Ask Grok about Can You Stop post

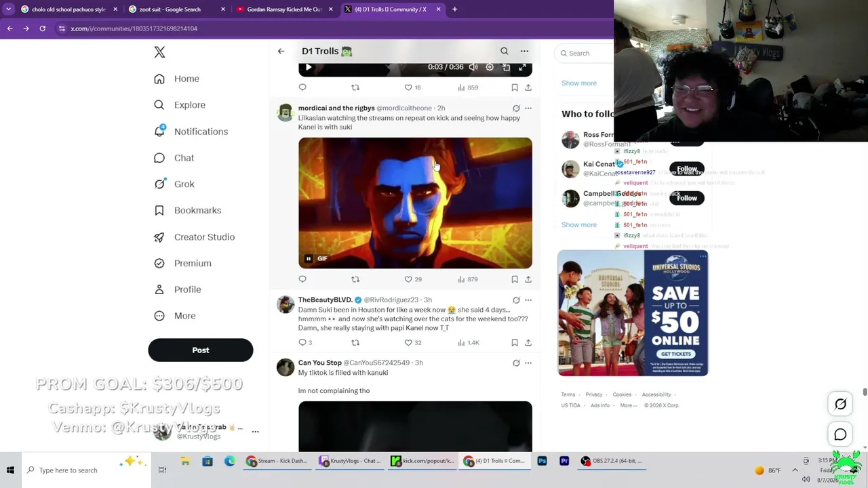pyautogui.click(x=516, y=363)
